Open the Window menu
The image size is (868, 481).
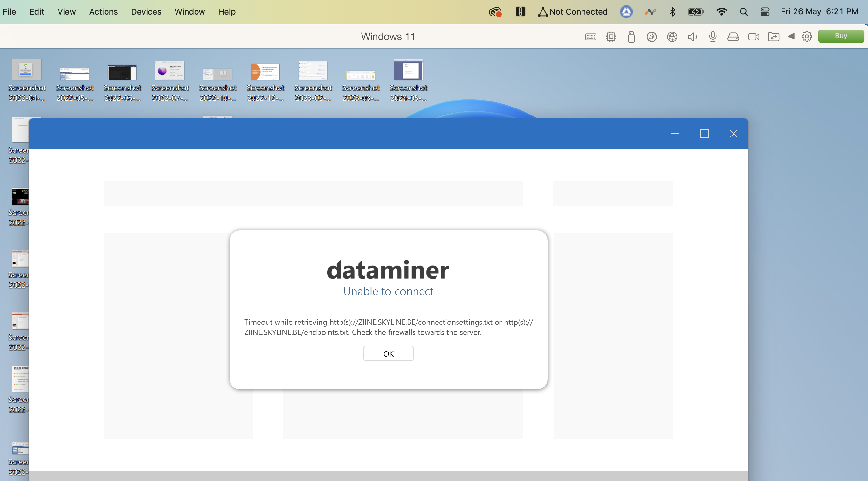coord(189,12)
